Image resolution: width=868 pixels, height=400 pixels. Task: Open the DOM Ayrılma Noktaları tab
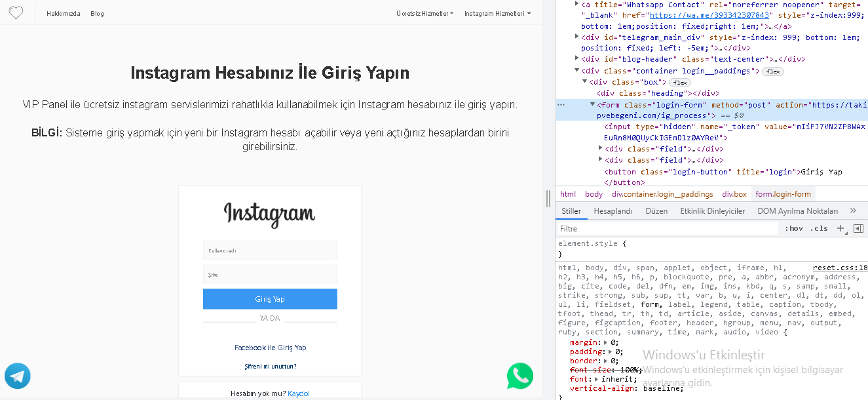798,211
